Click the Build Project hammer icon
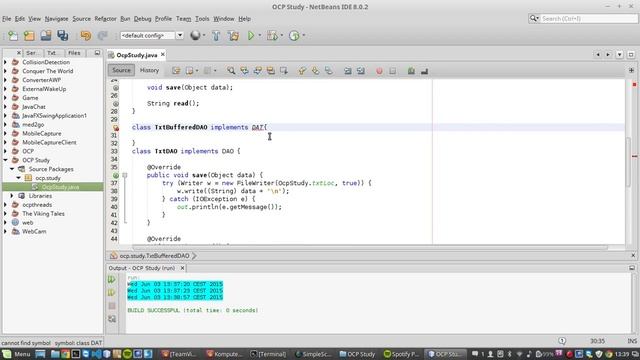Viewport: 640px width, 360px height. (x=216, y=36)
